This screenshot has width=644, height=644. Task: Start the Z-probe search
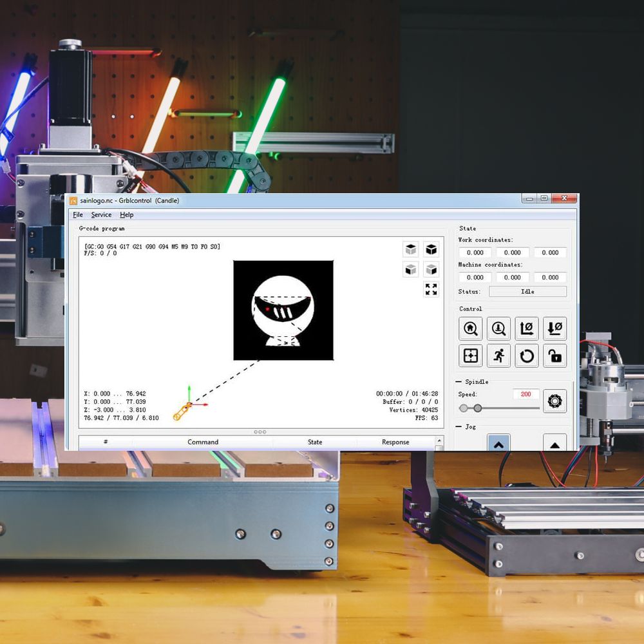pyautogui.click(x=498, y=328)
